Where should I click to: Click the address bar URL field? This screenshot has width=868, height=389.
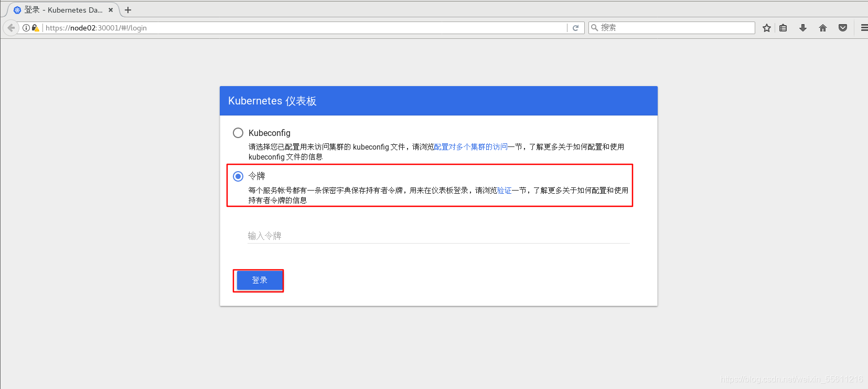304,28
